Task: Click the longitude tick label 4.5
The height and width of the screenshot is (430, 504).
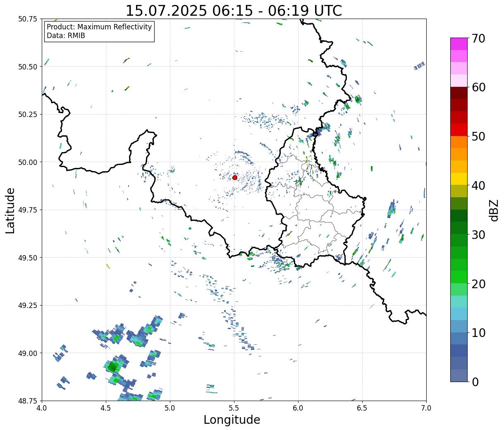Action: click(106, 408)
